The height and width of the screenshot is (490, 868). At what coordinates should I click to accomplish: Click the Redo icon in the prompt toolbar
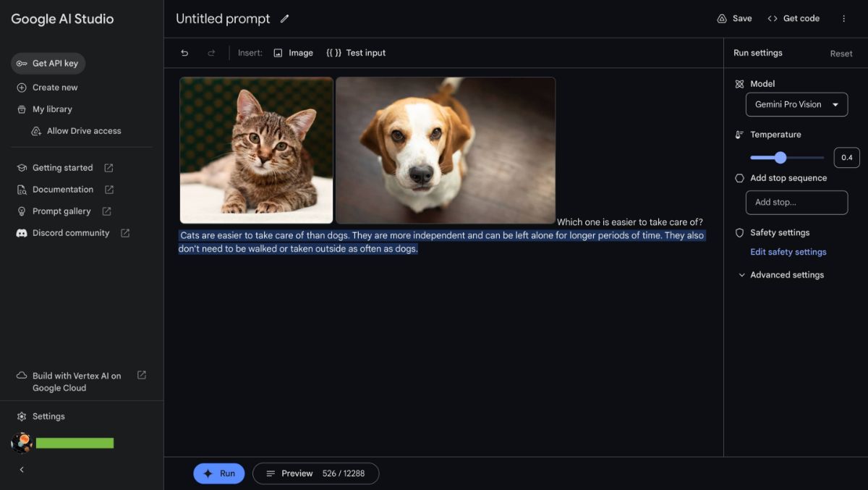tap(210, 52)
